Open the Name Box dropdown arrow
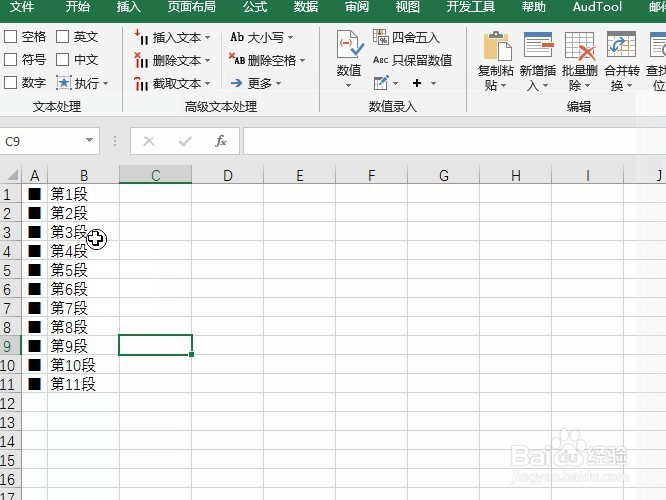The image size is (666, 500). [x=89, y=140]
